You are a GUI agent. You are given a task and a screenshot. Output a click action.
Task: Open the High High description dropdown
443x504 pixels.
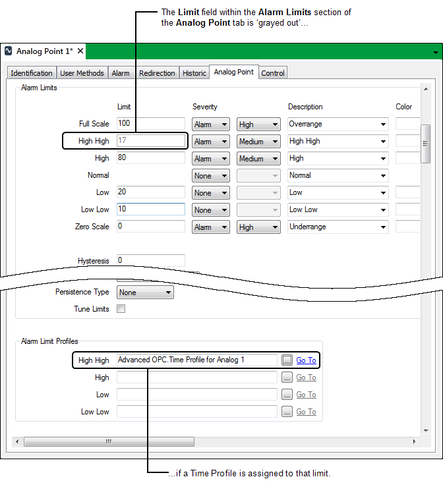[x=338, y=142]
